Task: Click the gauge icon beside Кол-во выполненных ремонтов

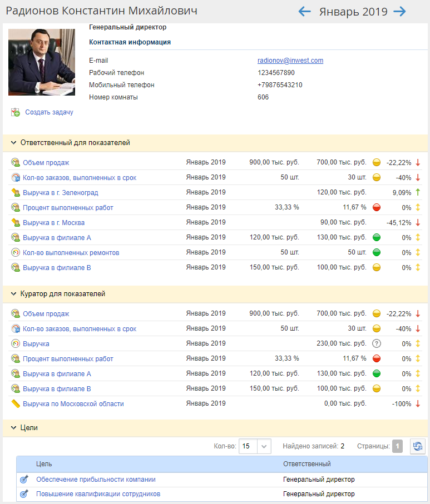Action: click(16, 253)
